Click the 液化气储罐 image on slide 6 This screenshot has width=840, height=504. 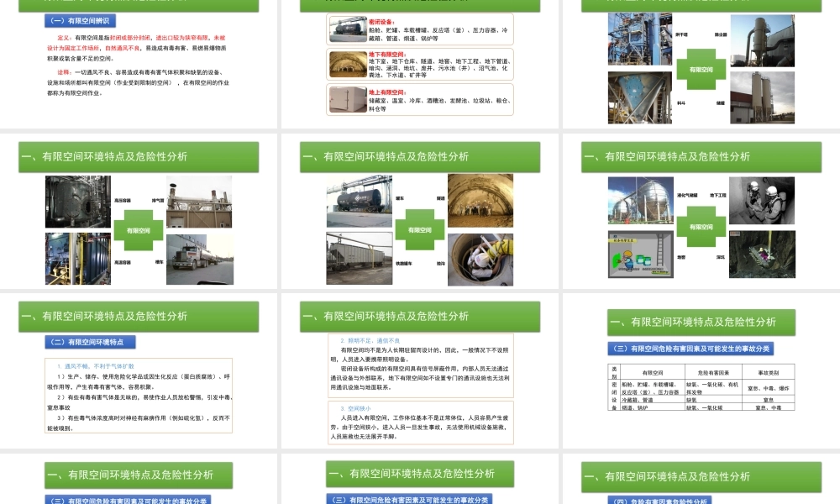641,202
